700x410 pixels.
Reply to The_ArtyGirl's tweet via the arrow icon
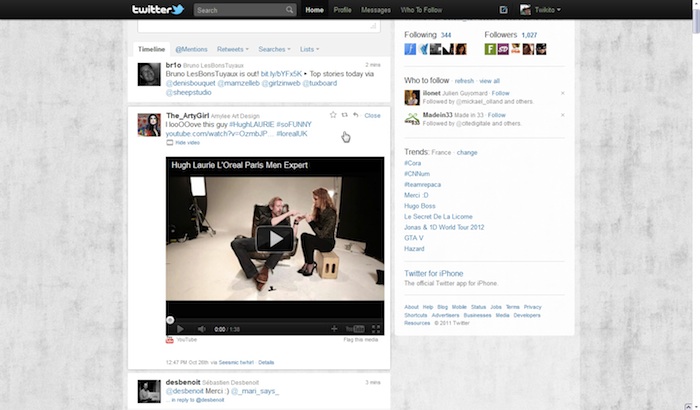point(357,115)
